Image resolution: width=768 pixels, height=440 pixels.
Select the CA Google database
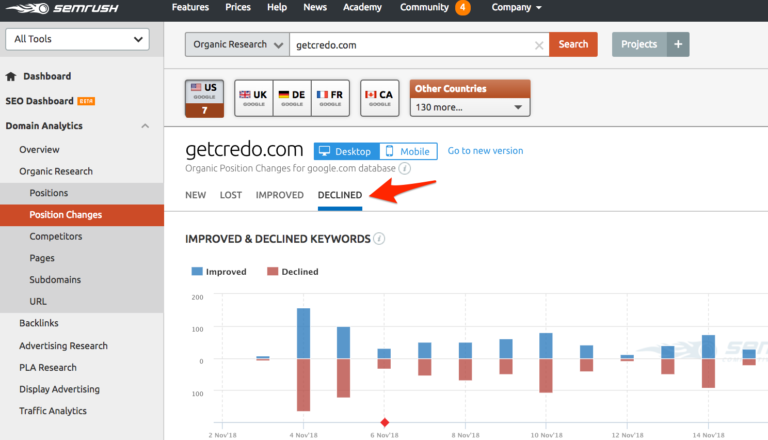[380, 98]
